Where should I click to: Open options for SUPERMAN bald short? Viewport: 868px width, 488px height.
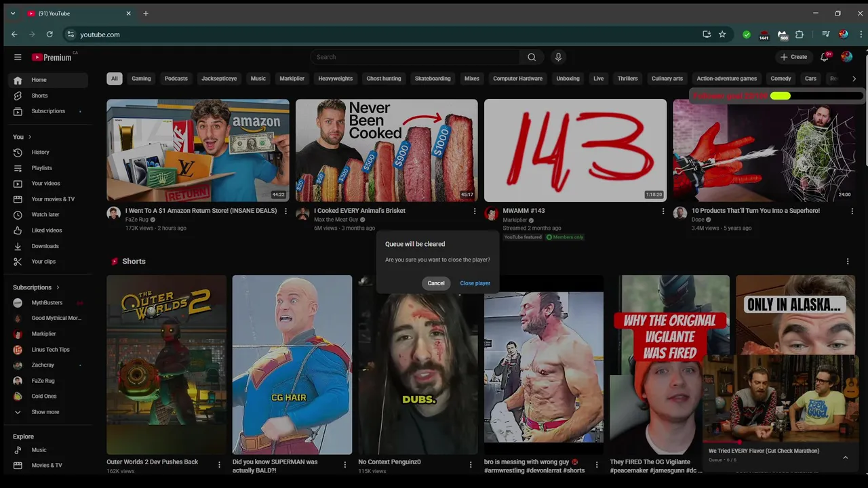(344, 464)
